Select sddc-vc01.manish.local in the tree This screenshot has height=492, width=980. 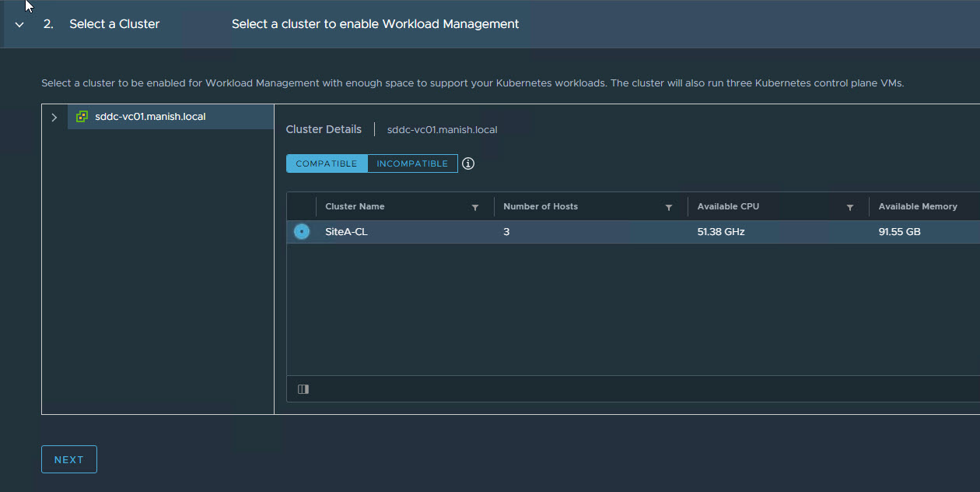(150, 117)
